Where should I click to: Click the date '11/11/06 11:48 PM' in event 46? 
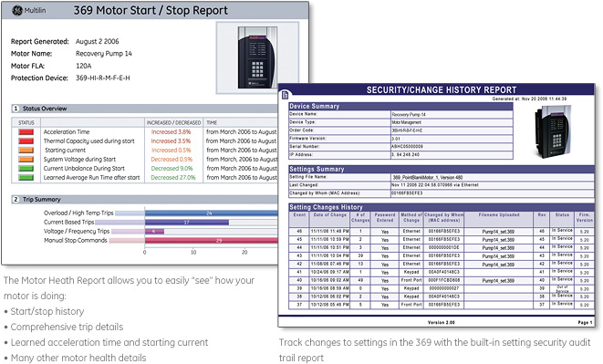click(330, 232)
